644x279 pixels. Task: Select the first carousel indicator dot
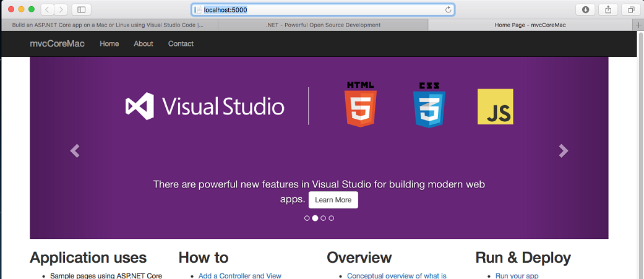(307, 218)
